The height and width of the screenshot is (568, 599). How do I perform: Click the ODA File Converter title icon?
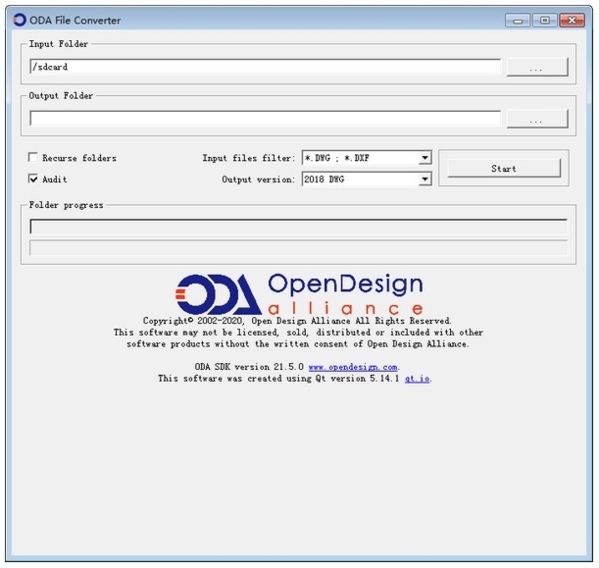(19, 20)
